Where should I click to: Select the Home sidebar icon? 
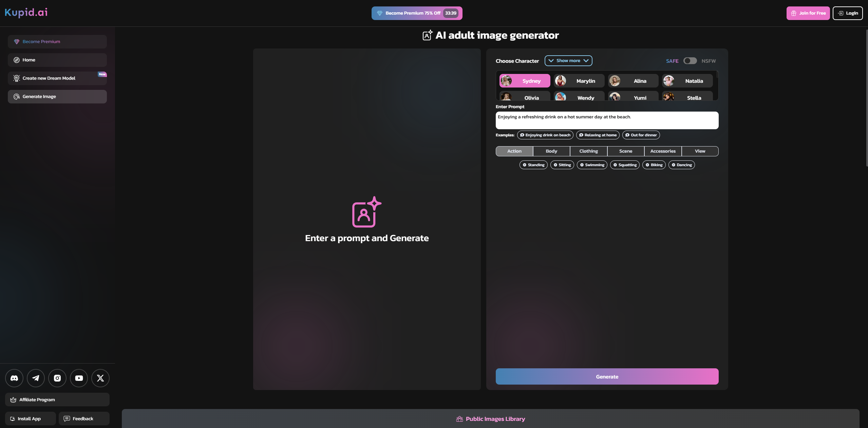(x=17, y=60)
